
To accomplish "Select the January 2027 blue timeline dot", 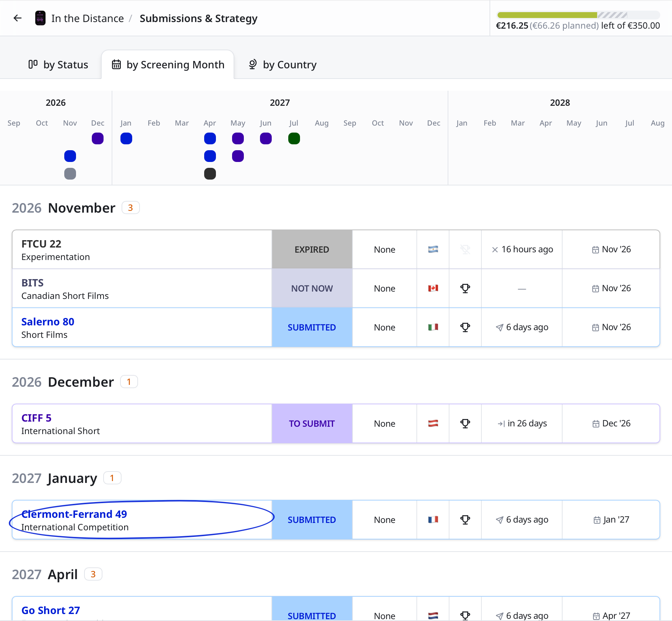I will coord(126,138).
